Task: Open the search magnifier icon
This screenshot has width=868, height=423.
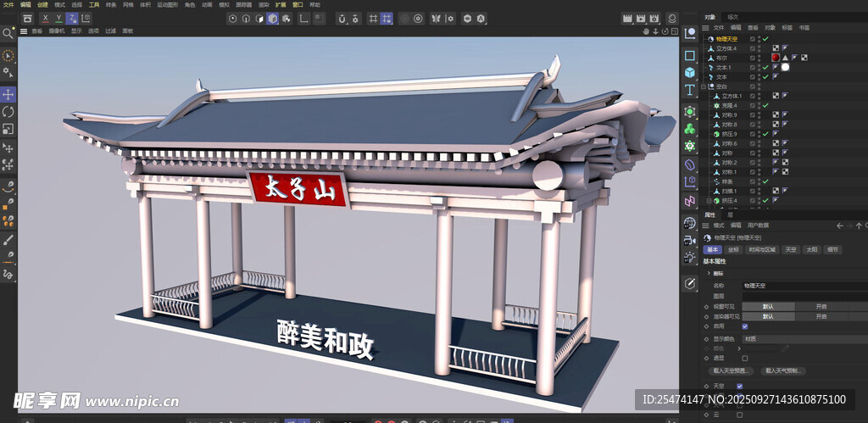Action: (x=8, y=34)
